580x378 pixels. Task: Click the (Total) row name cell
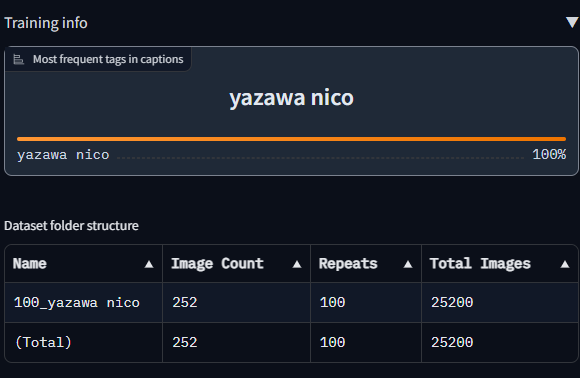(84, 342)
